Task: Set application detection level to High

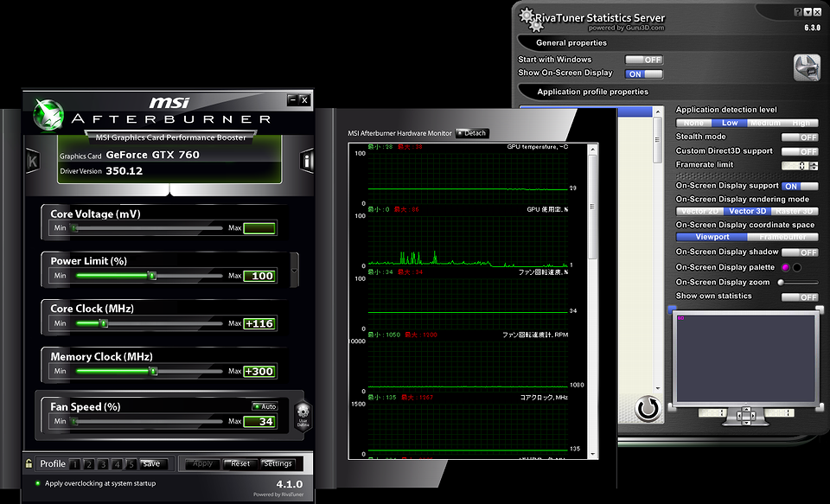Action: click(x=801, y=123)
